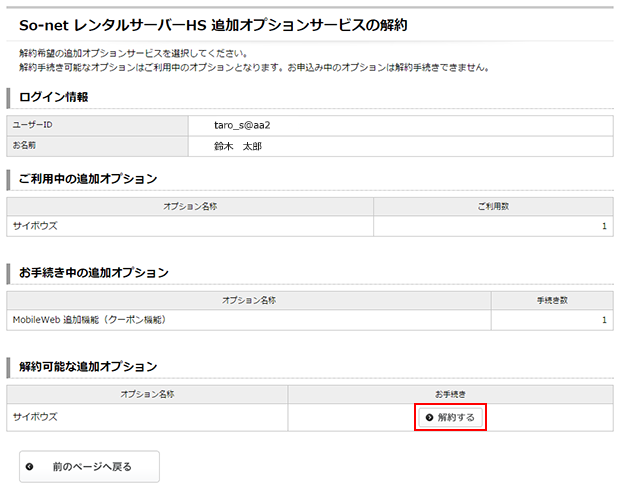Screen dimensions: 620x489
Task: Select the name value 鈴木 太郎
Action: tap(237, 146)
